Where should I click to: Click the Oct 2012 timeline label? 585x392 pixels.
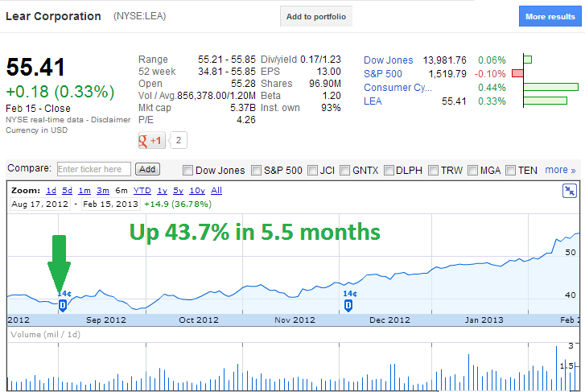[199, 320]
